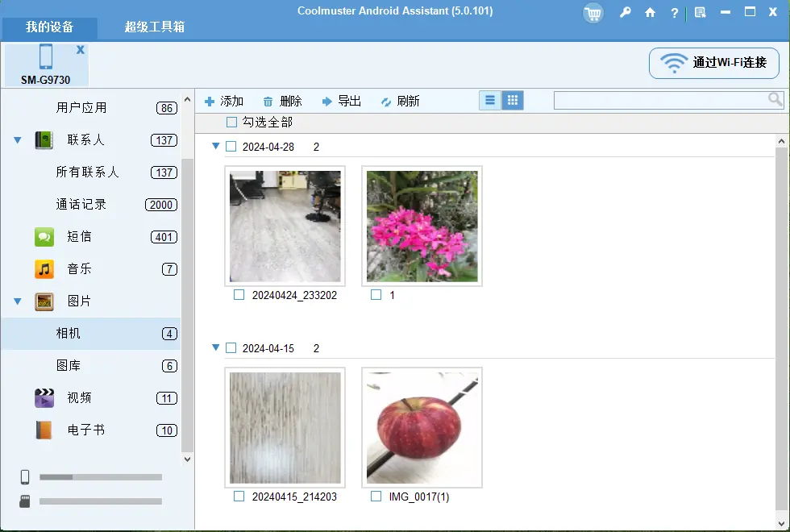Viewport: 790px width, 532px height.
Task: Click the SD card usage bar
Action: 101,501
